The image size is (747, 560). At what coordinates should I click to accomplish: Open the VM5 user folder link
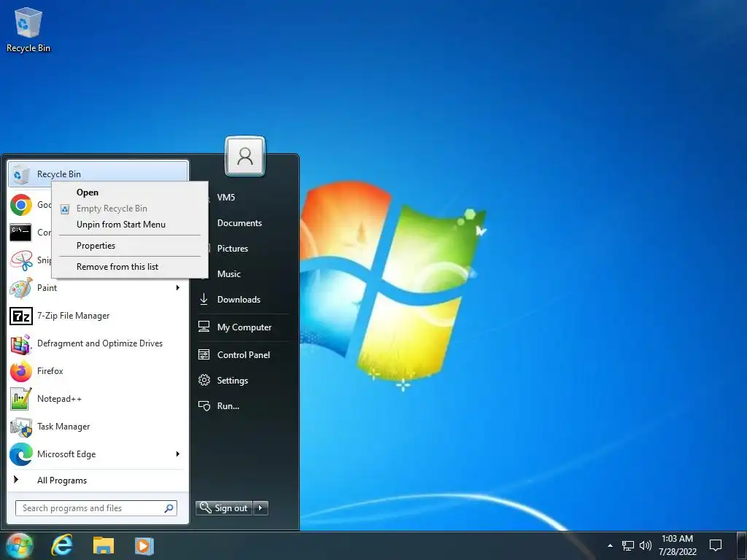[226, 197]
